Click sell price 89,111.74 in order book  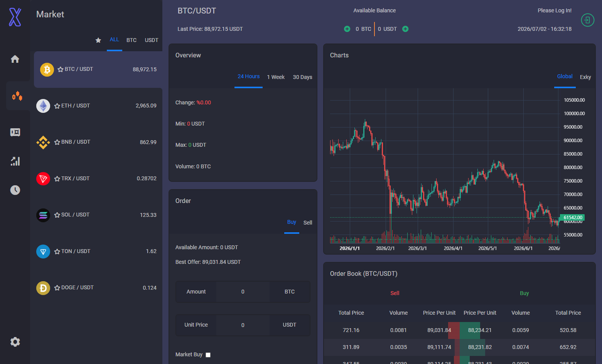point(439,347)
